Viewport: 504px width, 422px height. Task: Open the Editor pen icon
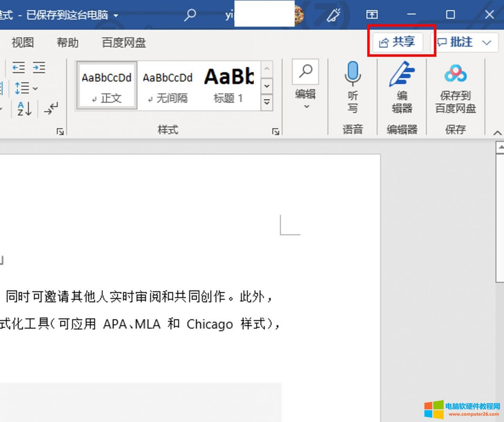[x=402, y=74]
